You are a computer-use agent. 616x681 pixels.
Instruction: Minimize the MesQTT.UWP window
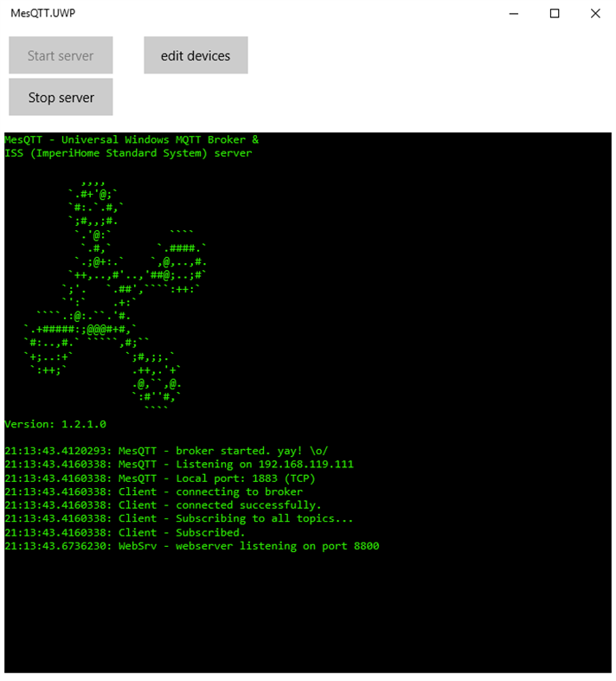pyautogui.click(x=514, y=14)
